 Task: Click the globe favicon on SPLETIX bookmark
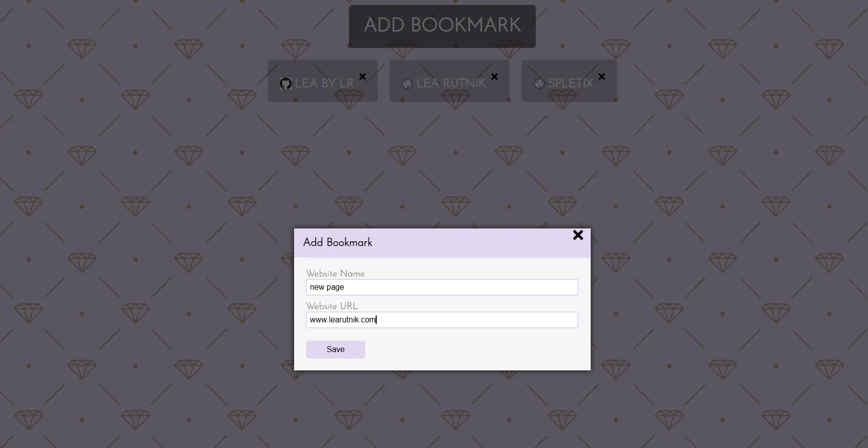click(538, 84)
